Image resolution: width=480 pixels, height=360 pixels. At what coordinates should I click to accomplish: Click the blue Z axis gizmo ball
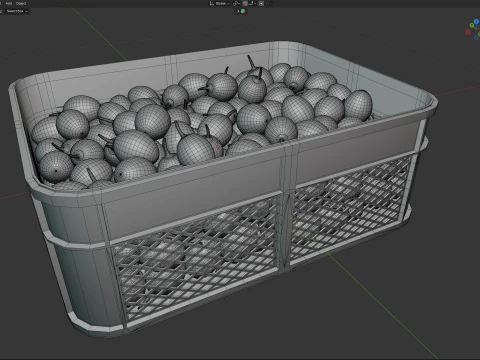tap(476, 21)
